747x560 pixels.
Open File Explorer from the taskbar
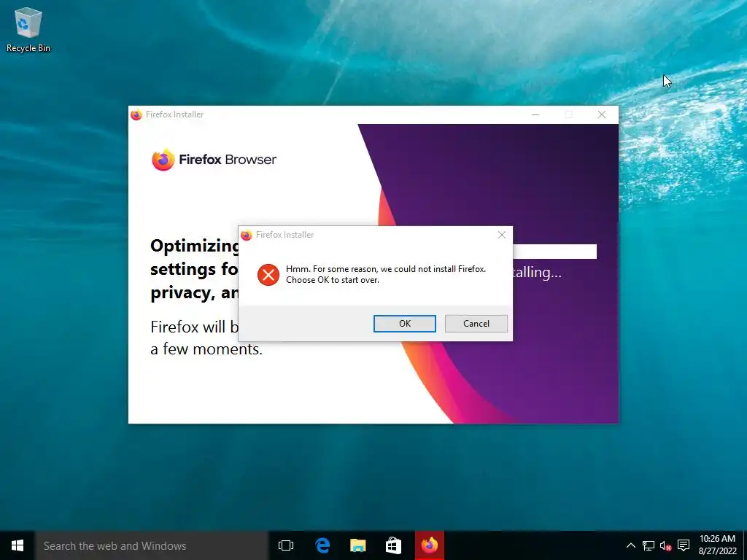(x=357, y=545)
